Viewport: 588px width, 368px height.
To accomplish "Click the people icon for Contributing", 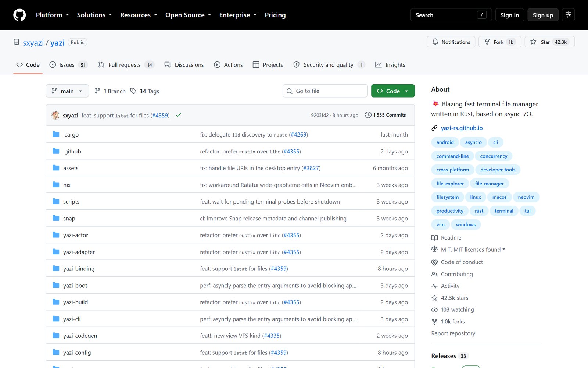I will pos(434,274).
